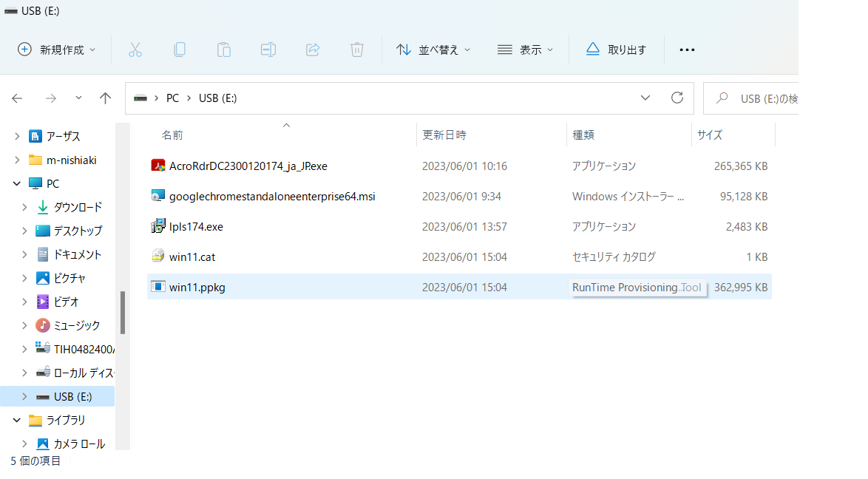Click the Cut icon on the toolbar
Screen dimensions: 868x479
(135, 50)
